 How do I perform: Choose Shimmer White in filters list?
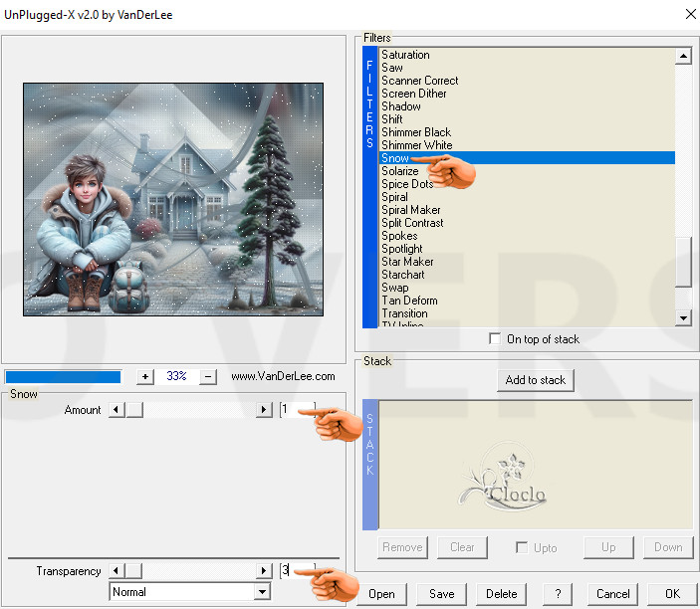[x=416, y=145]
